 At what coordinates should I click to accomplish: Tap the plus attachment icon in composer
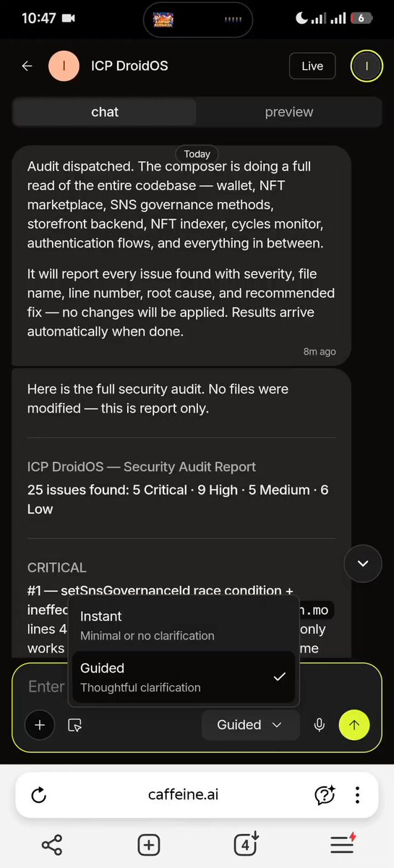point(40,725)
